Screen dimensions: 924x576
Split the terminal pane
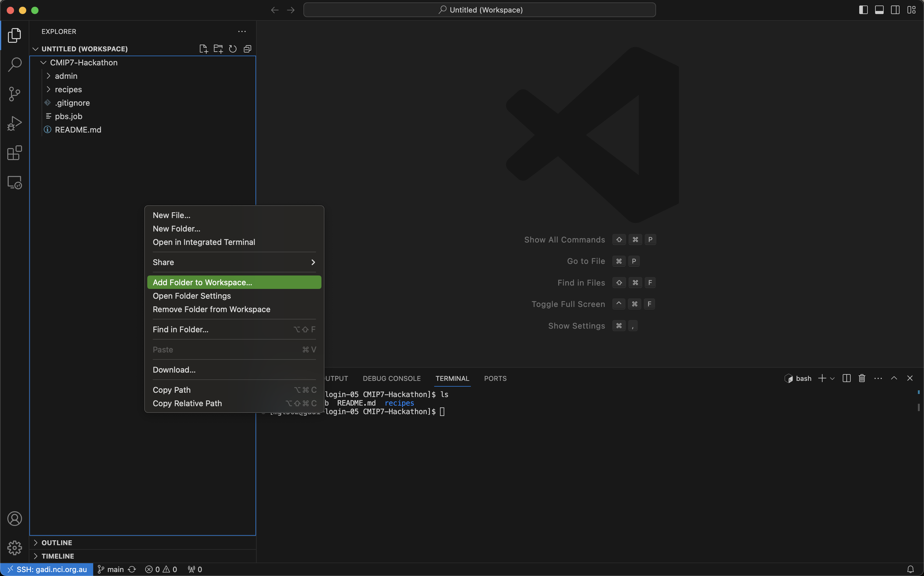(847, 378)
